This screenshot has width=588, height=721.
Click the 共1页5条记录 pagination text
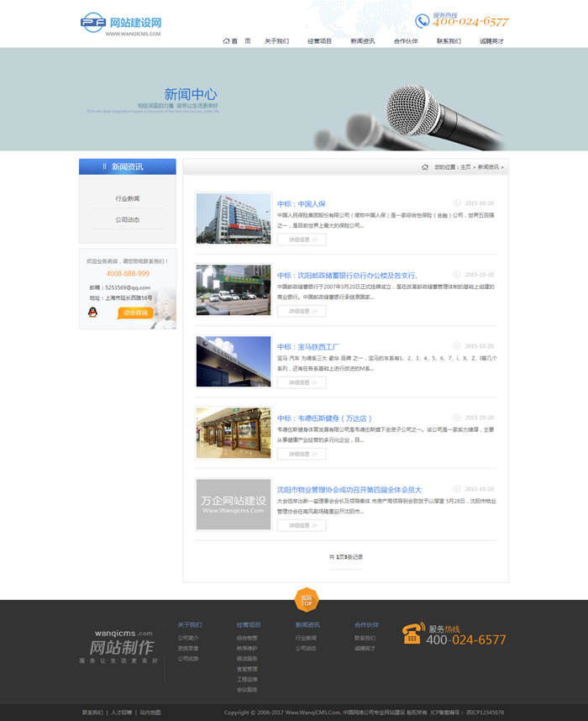pyautogui.click(x=346, y=557)
